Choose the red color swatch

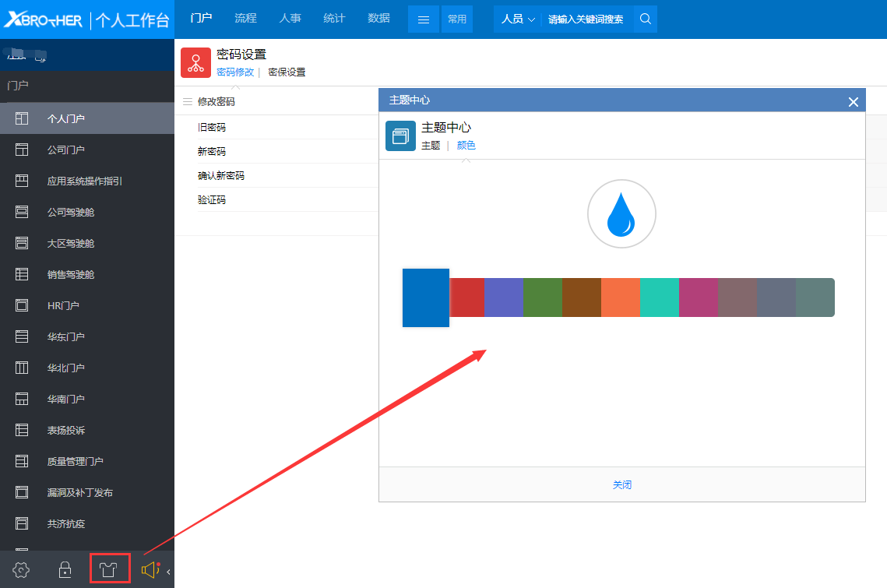(x=467, y=298)
